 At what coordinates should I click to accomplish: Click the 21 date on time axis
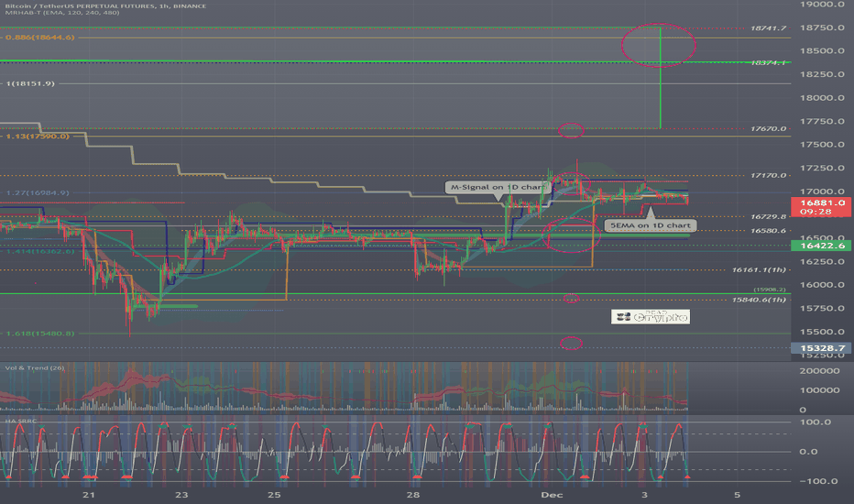89,495
